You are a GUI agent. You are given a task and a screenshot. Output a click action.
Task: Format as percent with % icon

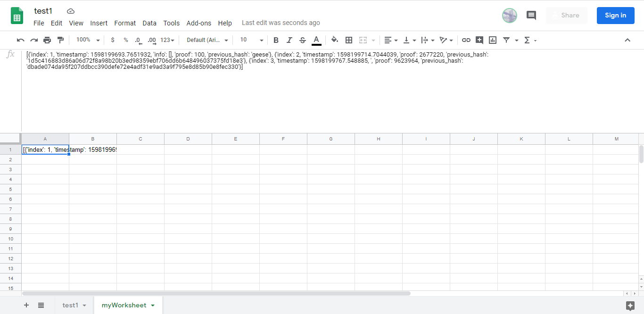coord(126,40)
